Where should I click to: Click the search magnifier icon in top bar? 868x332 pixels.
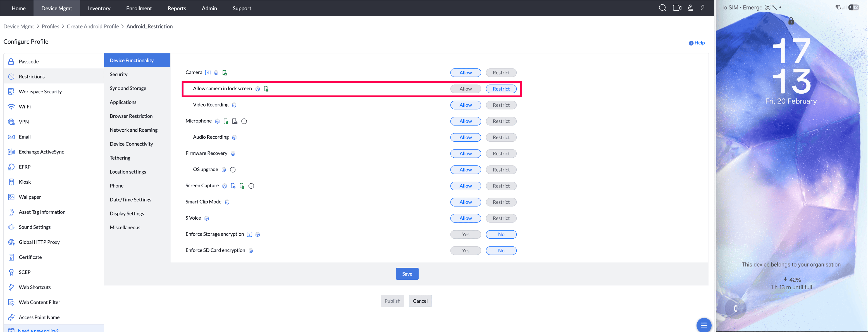coord(662,8)
